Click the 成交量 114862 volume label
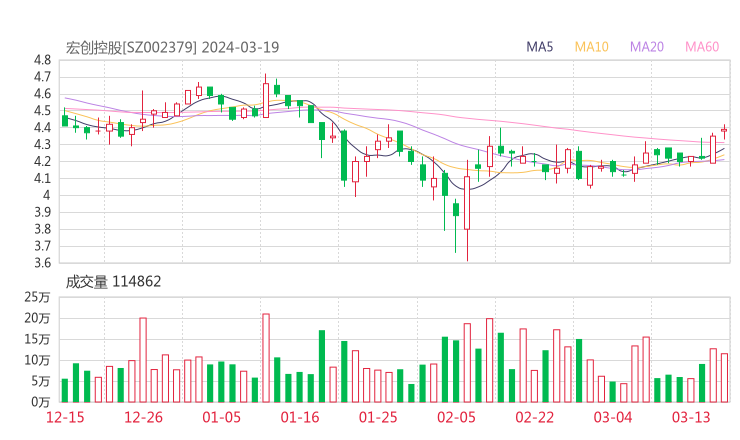Viewport: 740px width, 440px height. pyautogui.click(x=113, y=282)
